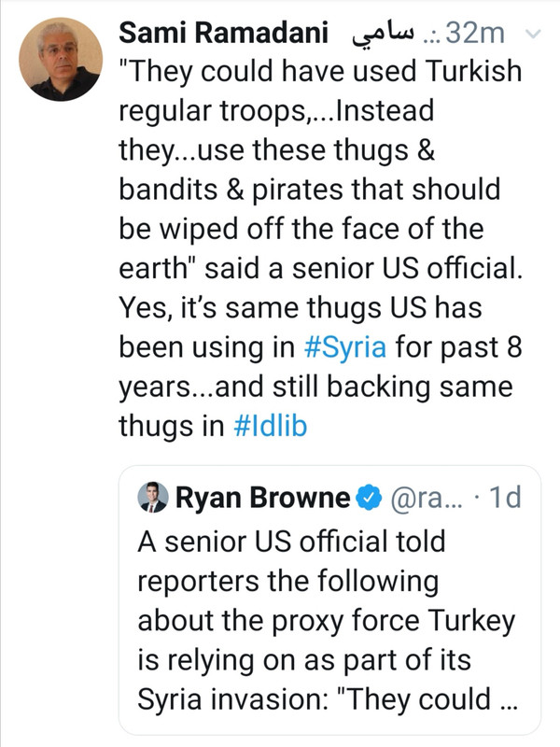Image resolution: width=560 pixels, height=747 pixels.
Task: Open Sami Ramadani's display name
Action: click(223, 34)
